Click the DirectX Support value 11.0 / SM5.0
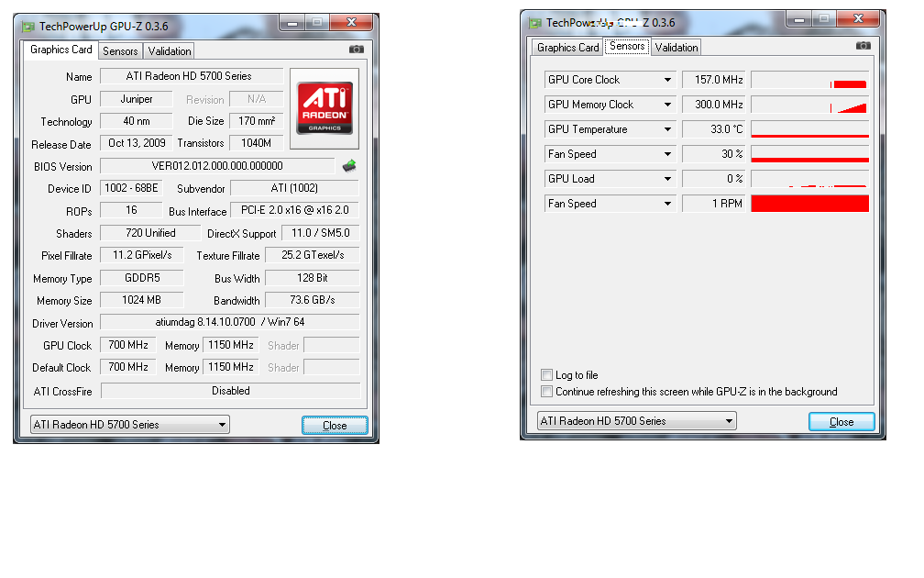This screenshot has width=924, height=578. click(321, 233)
